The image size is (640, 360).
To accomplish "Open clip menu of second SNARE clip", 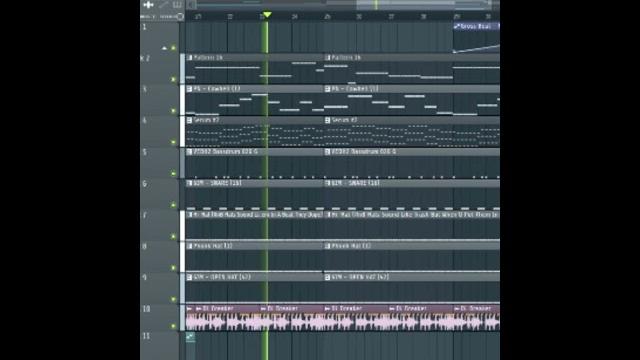I will click(x=327, y=183).
